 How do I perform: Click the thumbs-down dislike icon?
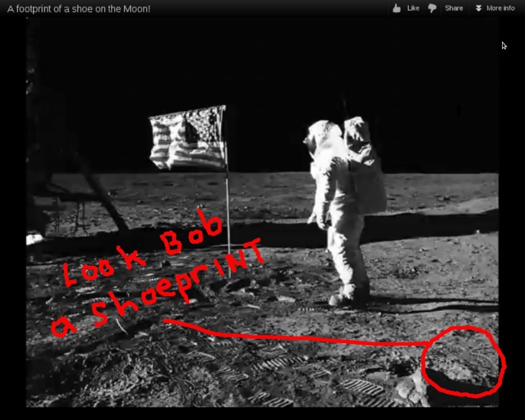[x=432, y=9]
